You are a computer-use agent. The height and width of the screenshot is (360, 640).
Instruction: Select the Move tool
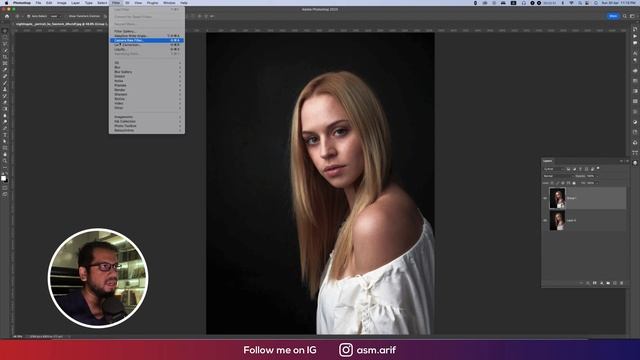pos(5,31)
